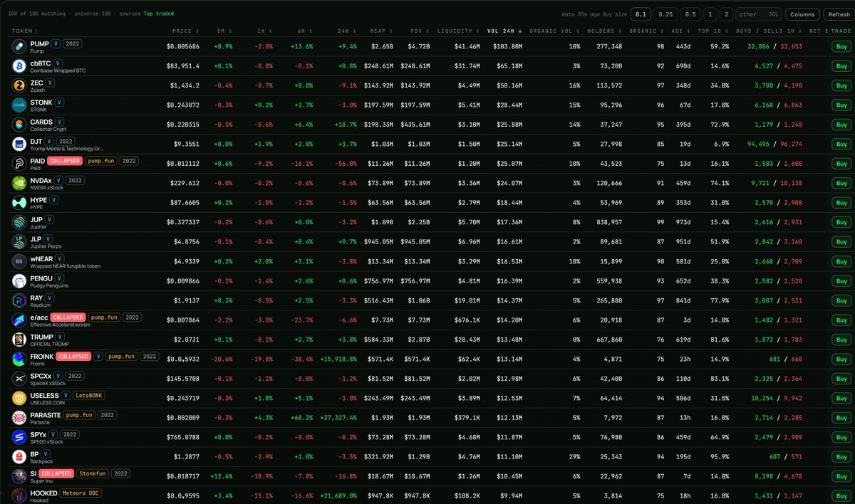Buy the PUMP token
855x504 pixels.
click(x=841, y=46)
